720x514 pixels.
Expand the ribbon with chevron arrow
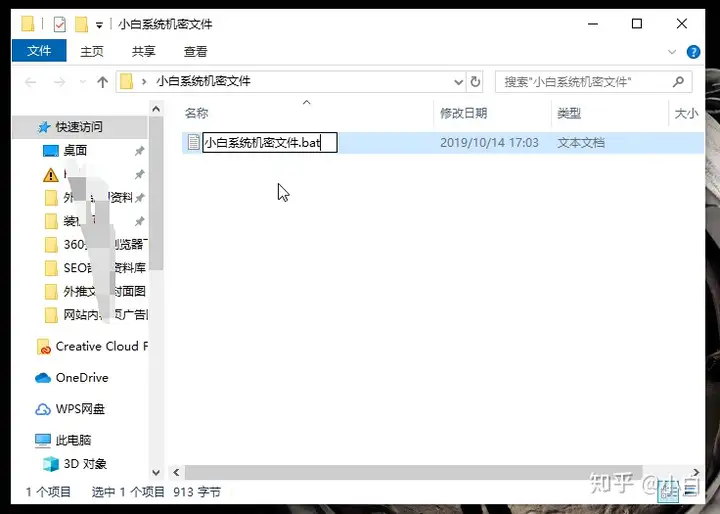[x=672, y=52]
